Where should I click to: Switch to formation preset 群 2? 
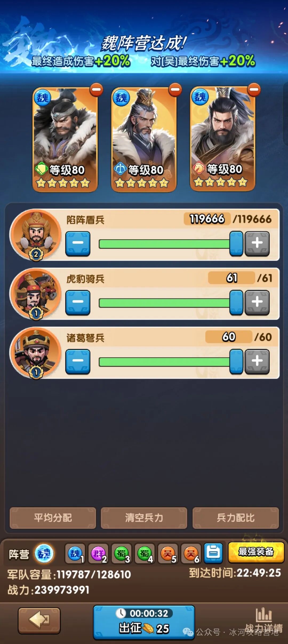click(98, 554)
